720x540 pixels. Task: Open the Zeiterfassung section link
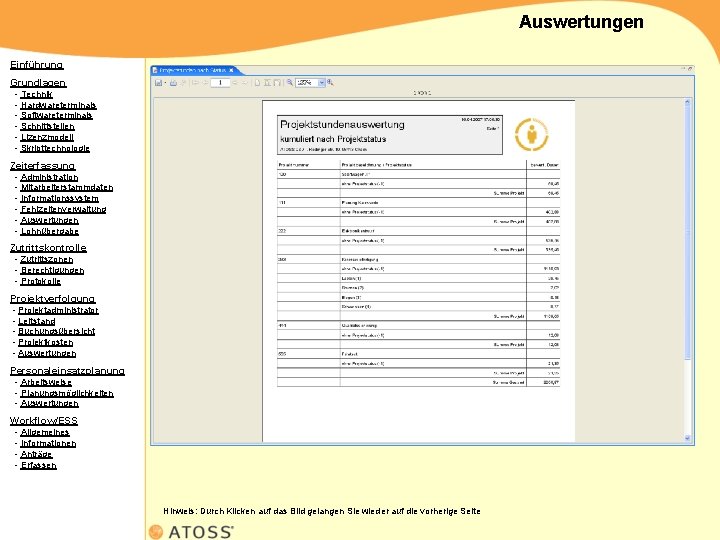pos(43,166)
